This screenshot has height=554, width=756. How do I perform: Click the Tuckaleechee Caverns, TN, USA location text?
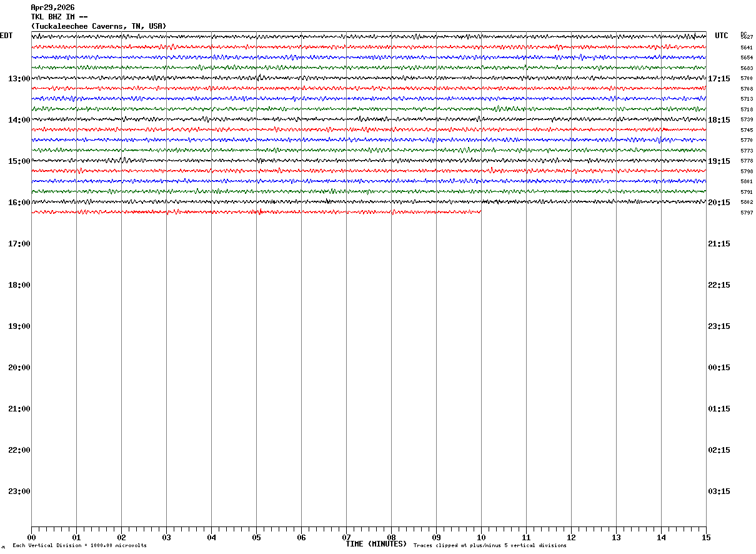click(99, 26)
